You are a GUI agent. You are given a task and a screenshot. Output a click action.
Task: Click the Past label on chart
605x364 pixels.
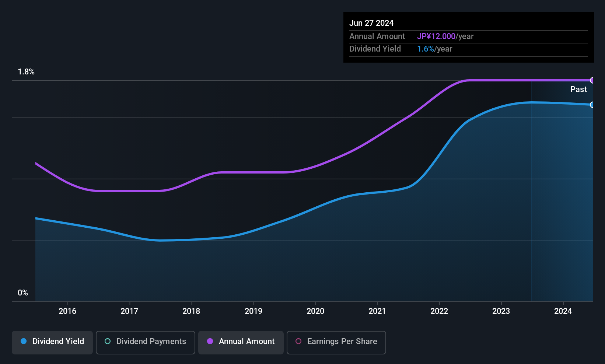pos(578,89)
